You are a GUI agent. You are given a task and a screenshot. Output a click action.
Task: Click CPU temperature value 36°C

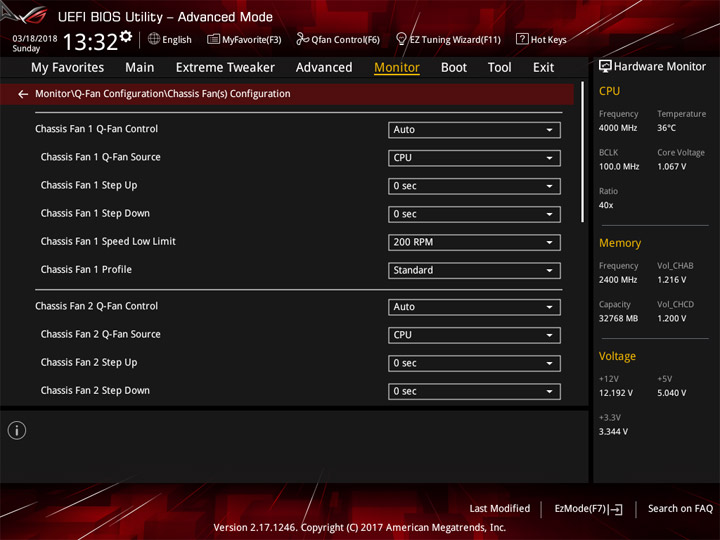point(666,128)
